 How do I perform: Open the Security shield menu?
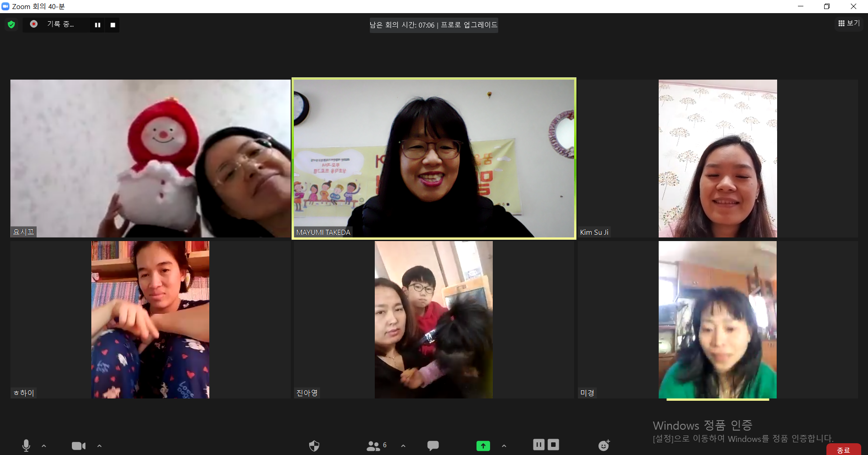[x=314, y=446]
